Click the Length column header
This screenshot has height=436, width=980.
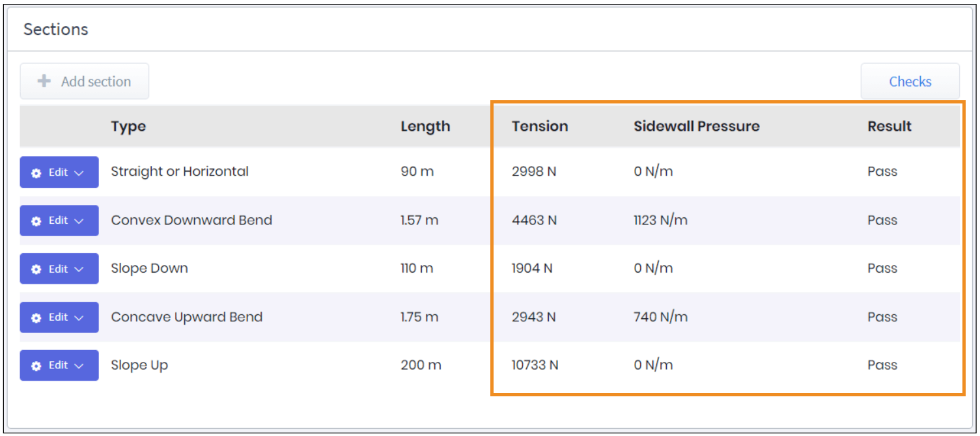coord(425,126)
